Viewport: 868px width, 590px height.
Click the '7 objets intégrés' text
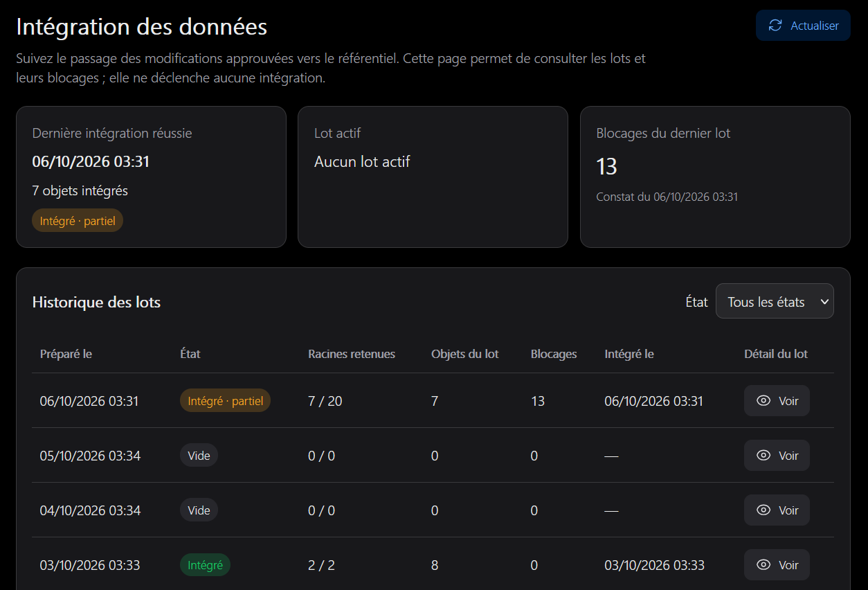tap(80, 190)
